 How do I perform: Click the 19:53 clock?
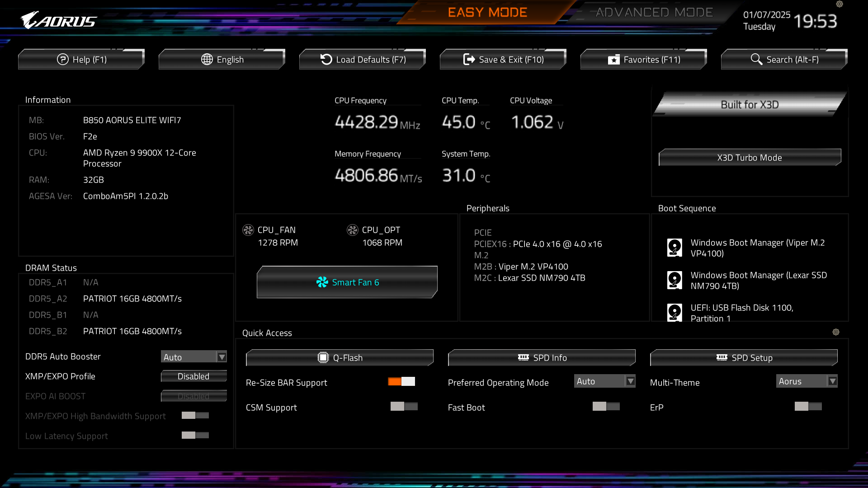click(815, 21)
